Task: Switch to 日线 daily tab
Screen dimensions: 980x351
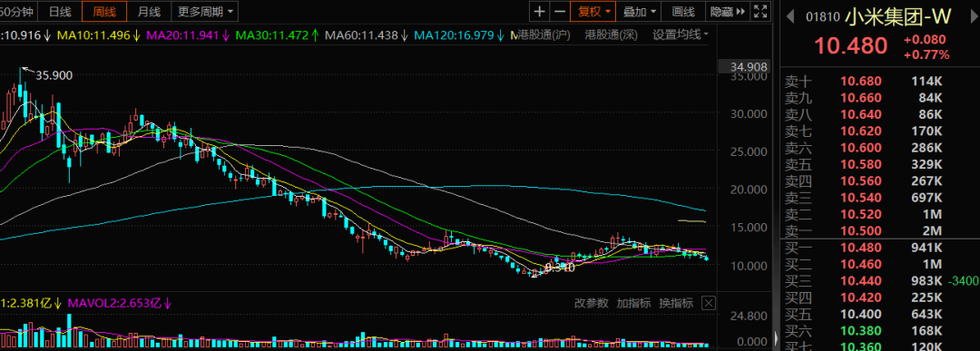Action: point(60,11)
